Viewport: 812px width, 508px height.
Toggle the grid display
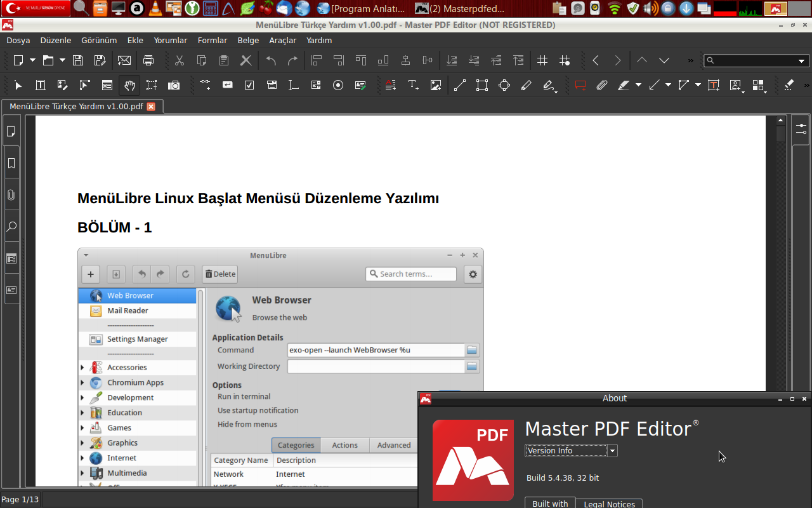[x=542, y=60]
